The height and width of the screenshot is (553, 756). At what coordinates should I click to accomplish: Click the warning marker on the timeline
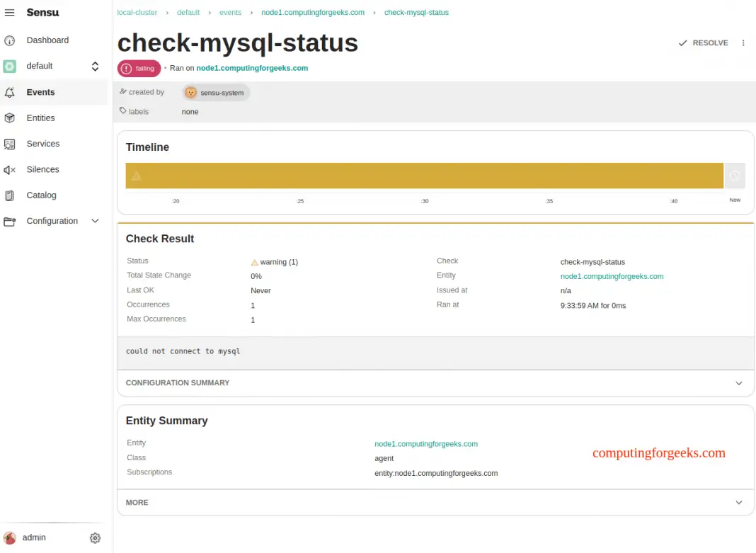(134, 175)
